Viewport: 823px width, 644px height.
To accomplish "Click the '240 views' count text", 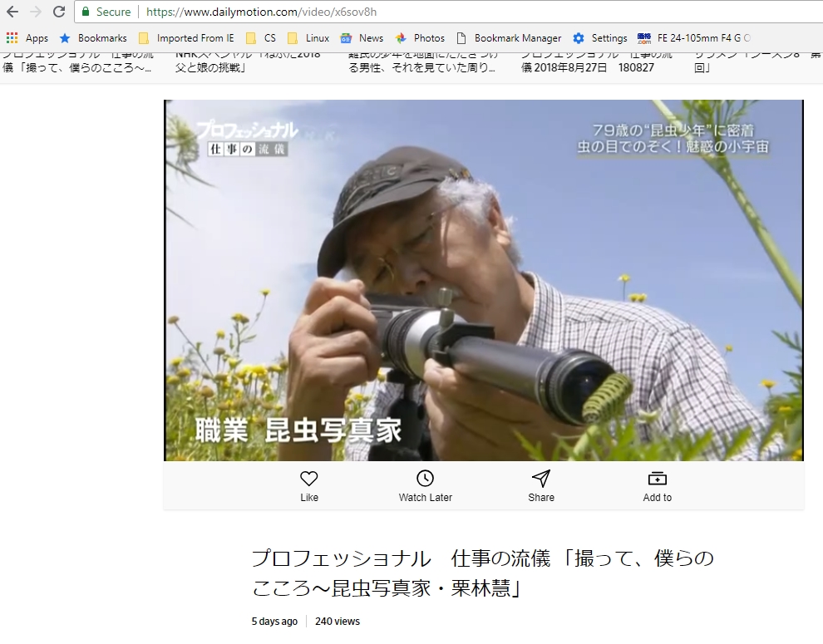I will click(x=338, y=622).
